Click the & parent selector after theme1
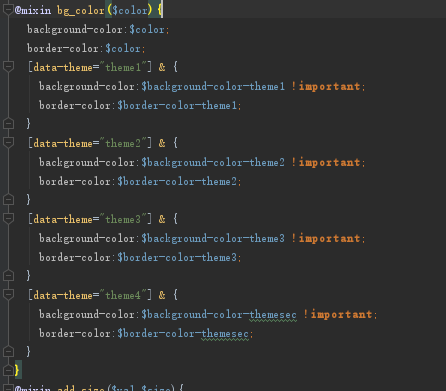Viewport: 446px width, 391px height. click(x=162, y=68)
